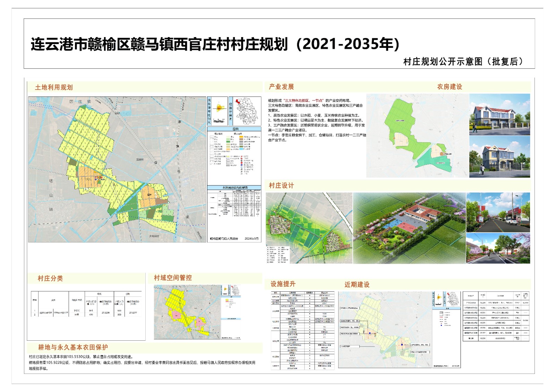Image resolution: width=555 pixels, height=392 pixels.
Task: Select the 村域空间管控 section heading
Action: (x=173, y=278)
